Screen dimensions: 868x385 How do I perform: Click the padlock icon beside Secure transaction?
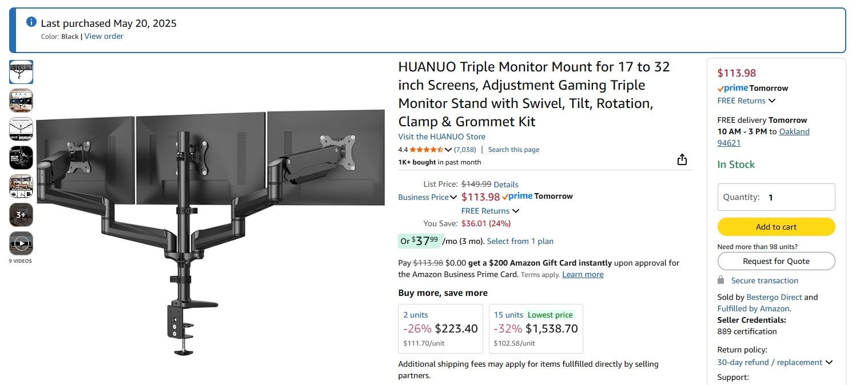click(x=721, y=280)
